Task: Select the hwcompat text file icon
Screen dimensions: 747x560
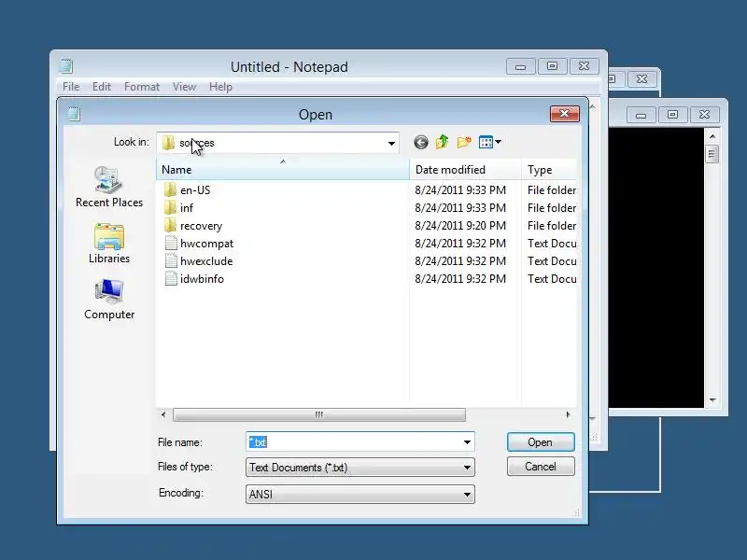Action: (x=171, y=244)
